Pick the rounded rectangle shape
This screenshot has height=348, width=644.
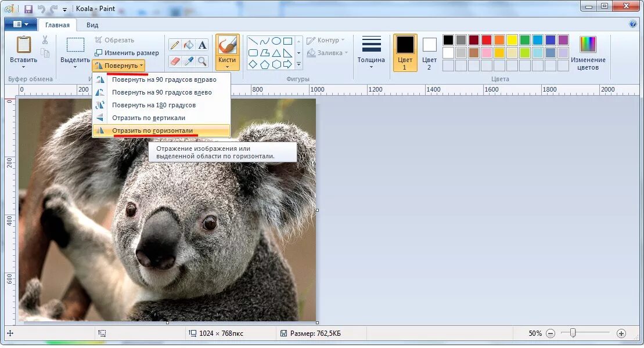click(253, 53)
